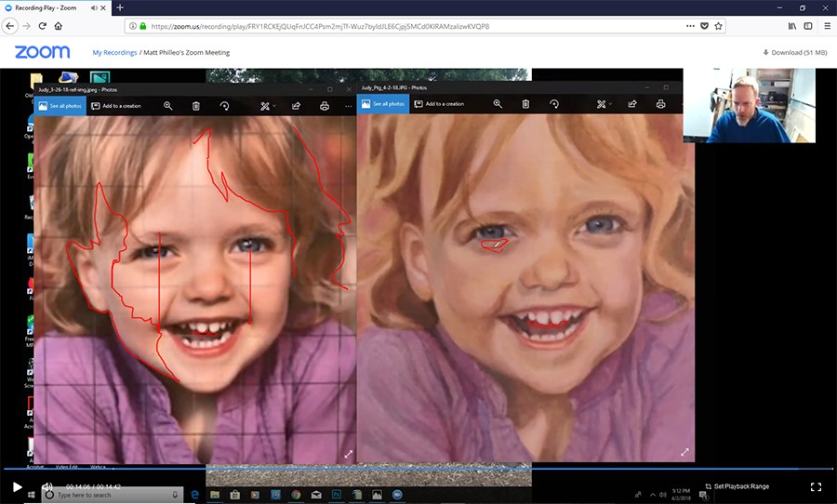Click Set Playback Range

click(737, 486)
